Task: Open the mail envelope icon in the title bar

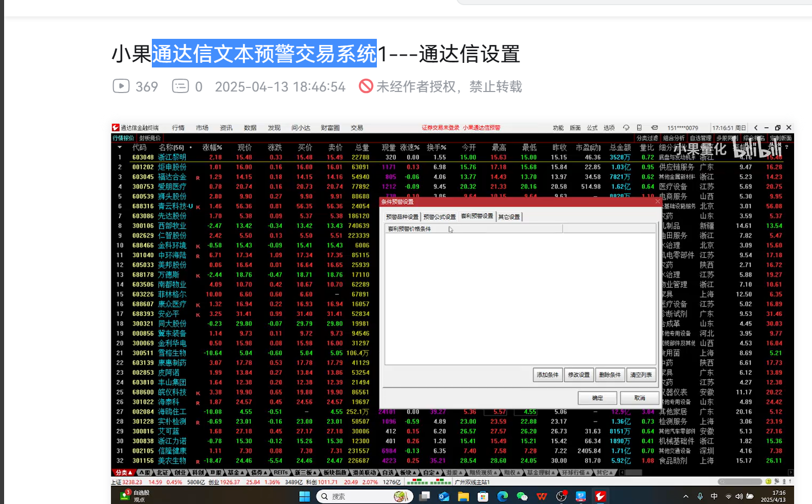Action: 654,128
